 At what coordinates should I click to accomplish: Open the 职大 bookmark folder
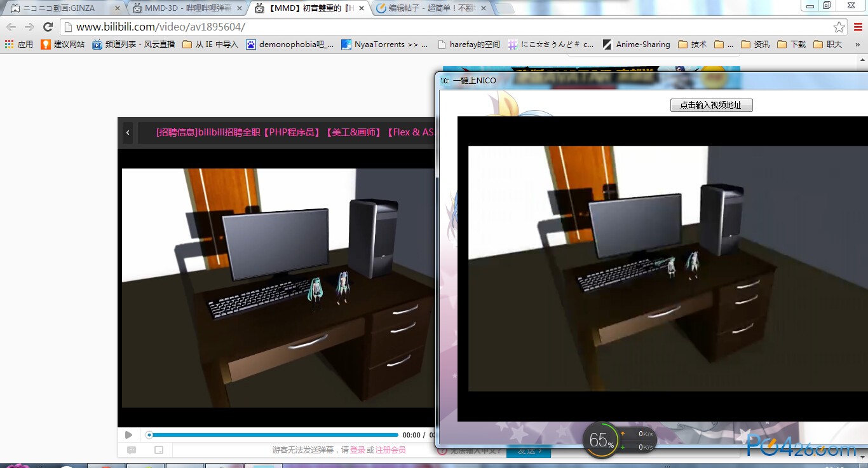pos(827,45)
